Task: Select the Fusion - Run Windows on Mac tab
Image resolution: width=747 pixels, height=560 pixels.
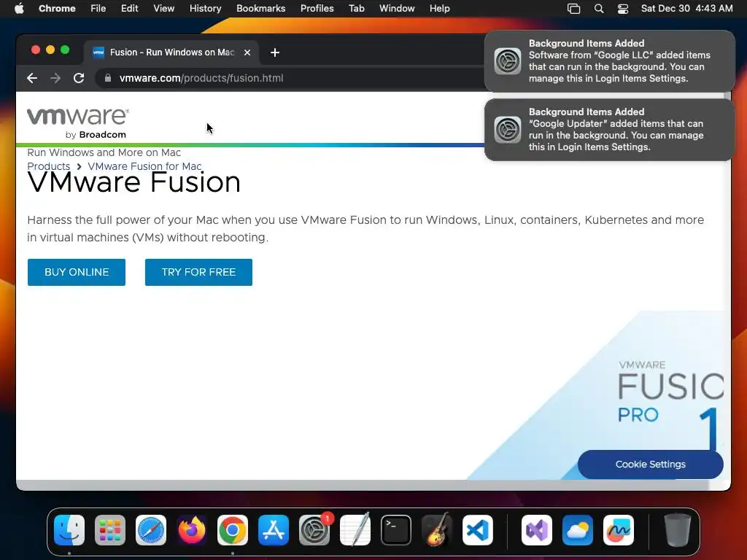Action: pyautogui.click(x=171, y=52)
